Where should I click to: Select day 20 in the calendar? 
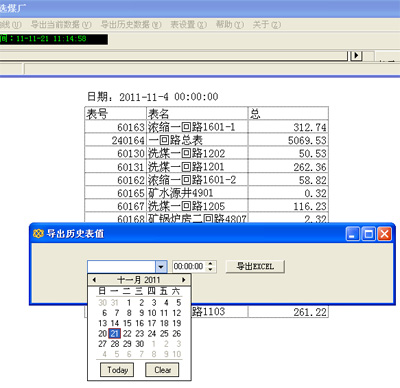click(102, 333)
